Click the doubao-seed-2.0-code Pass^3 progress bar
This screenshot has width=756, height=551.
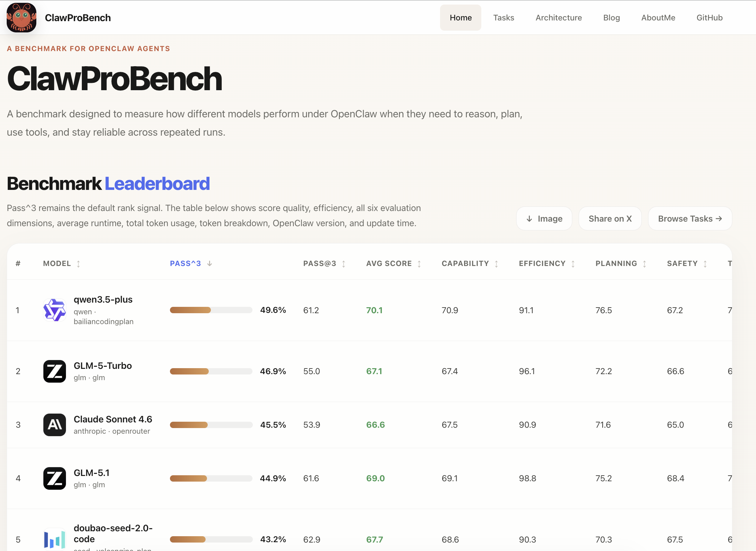click(x=211, y=539)
